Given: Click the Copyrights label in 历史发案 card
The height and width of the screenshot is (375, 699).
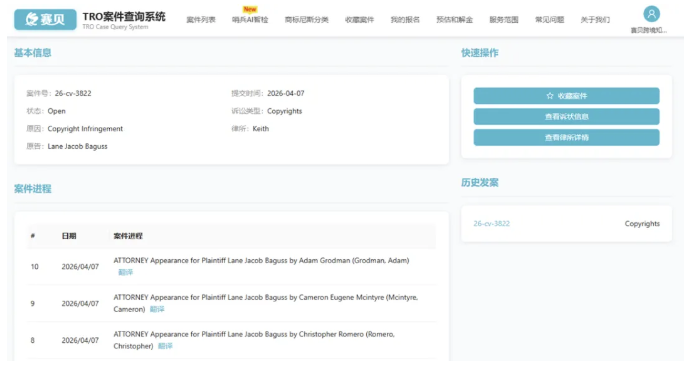Looking at the screenshot, I should 642,223.
